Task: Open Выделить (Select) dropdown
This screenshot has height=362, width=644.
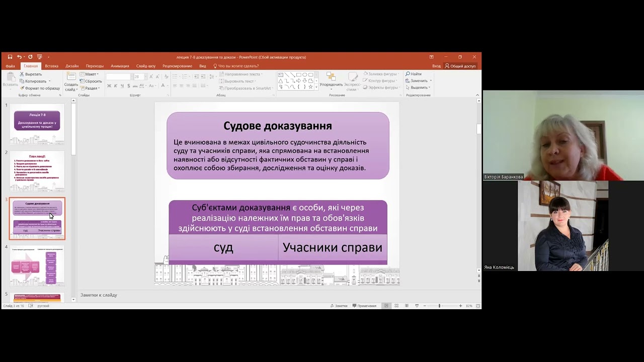Action: [x=418, y=87]
